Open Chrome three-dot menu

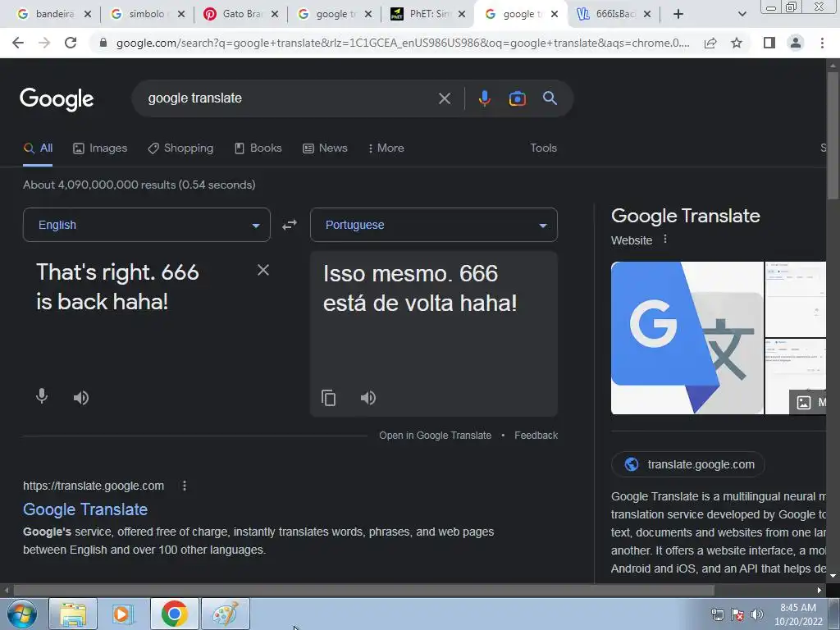(822, 43)
